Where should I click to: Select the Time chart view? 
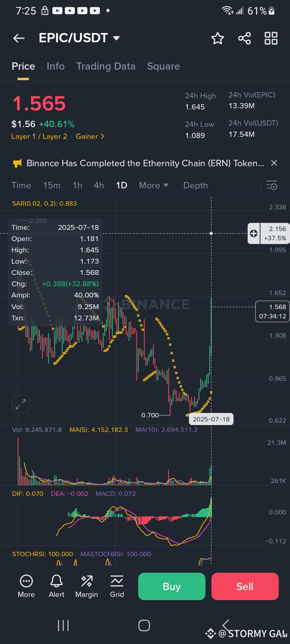(x=21, y=186)
